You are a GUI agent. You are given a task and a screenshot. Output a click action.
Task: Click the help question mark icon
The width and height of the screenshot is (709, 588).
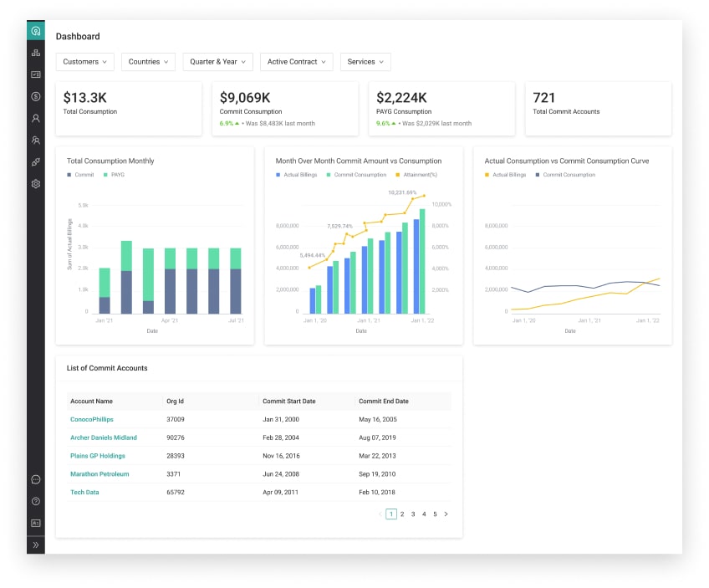click(35, 501)
